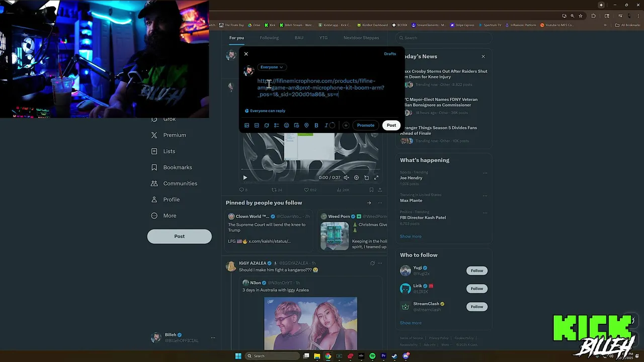Open Kick bookmark in bookmarks bar
Screen dimensions: 644x362
coord(270,25)
